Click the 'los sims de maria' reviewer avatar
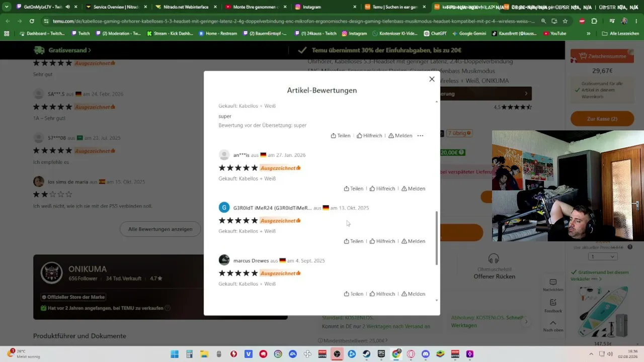Viewport: 644px width, 362px height. pos(39,182)
